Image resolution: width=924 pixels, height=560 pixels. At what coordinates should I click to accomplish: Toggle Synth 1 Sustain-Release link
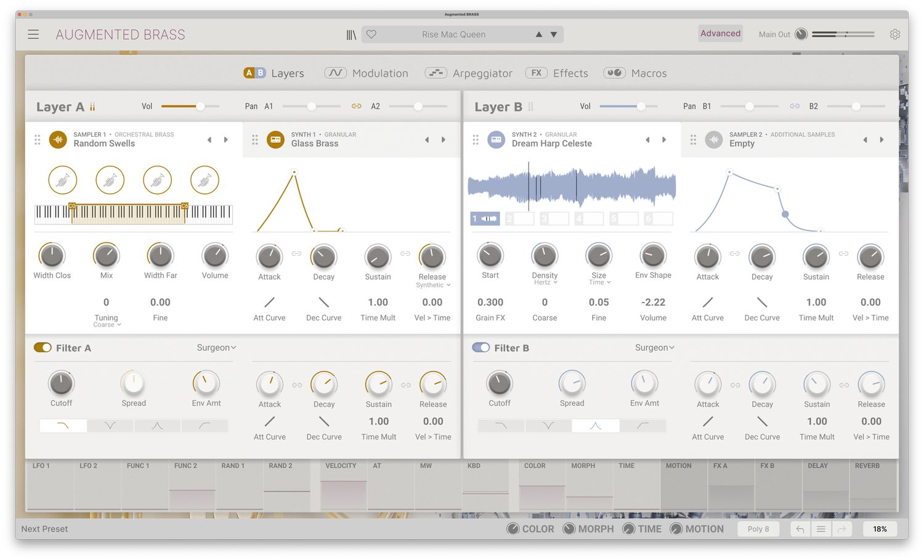click(x=405, y=253)
